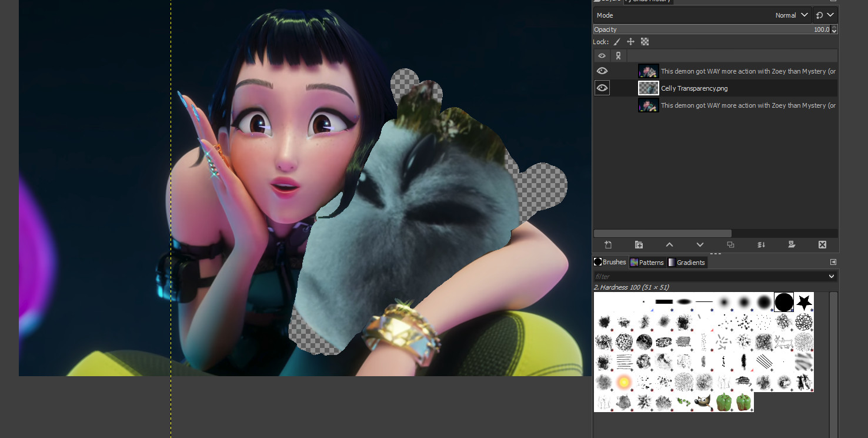Merge the layer down
Image resolution: width=868 pixels, height=438 pixels.
click(761, 245)
